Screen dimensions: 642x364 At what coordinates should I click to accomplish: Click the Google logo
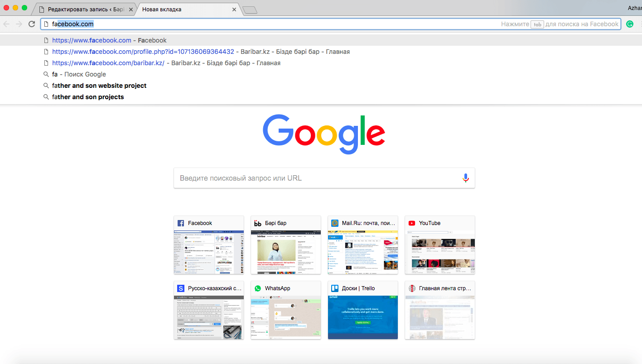(324, 134)
